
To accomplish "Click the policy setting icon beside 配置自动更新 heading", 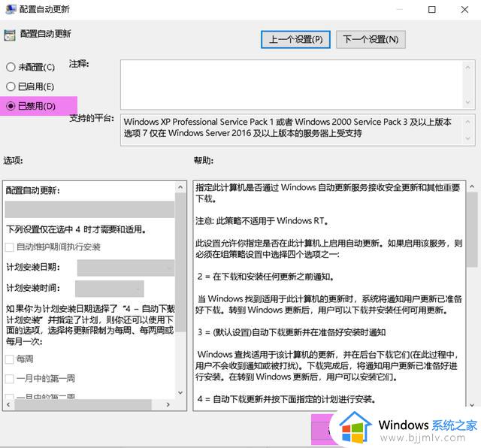I will coord(10,35).
